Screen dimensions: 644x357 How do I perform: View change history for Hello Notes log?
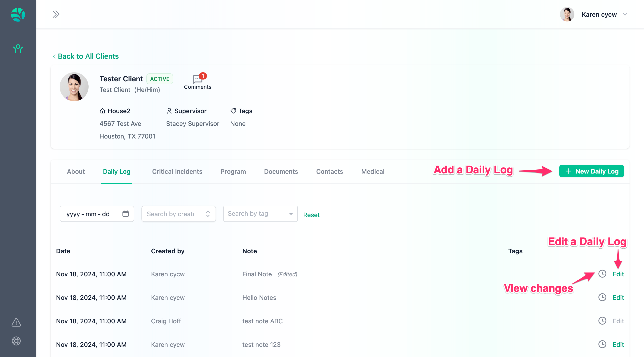pos(602,297)
